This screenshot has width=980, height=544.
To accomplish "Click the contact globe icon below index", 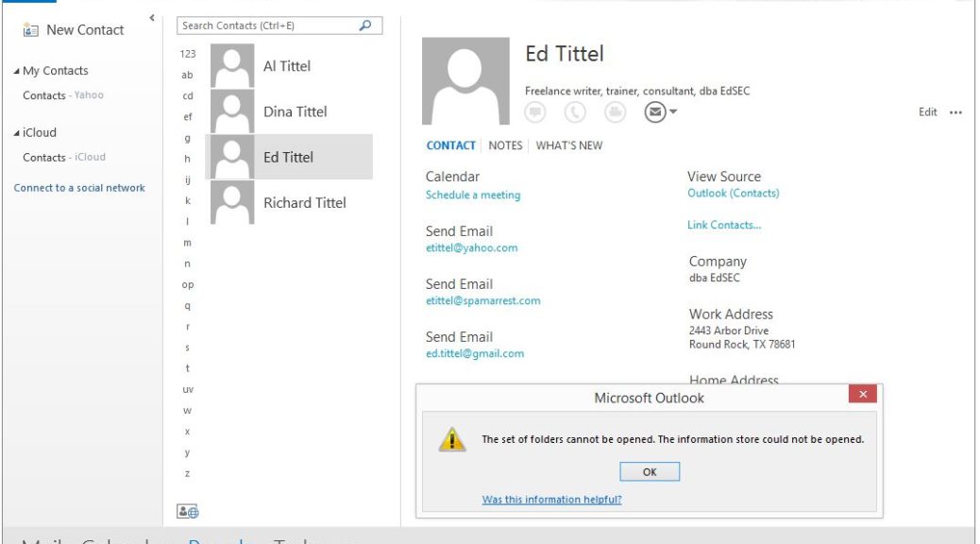I will pos(188,512).
